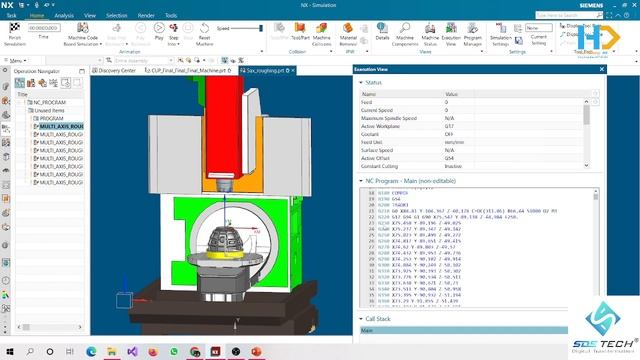640x360 pixels.
Task: Collapse the NC Program - Main section
Action: pos(361,181)
